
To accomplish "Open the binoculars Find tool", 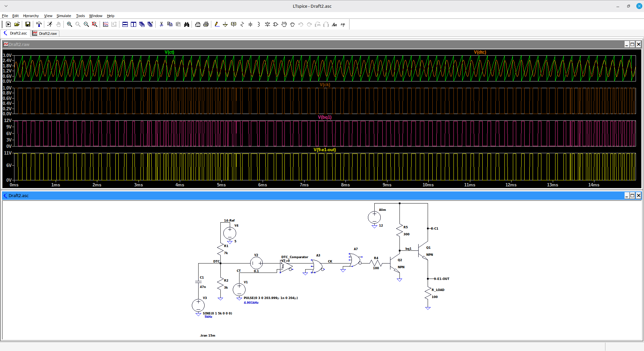I will (x=186, y=24).
